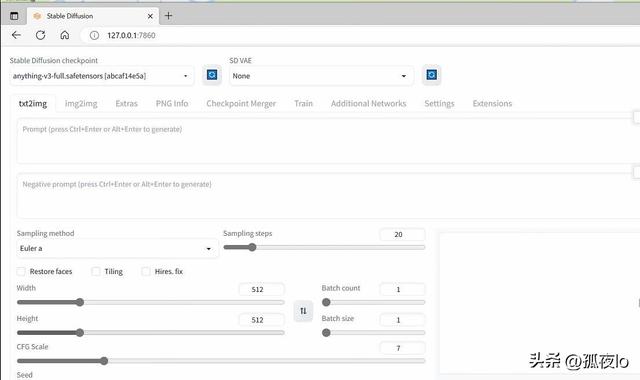640x380 pixels.
Task: Open a new browser tab
Action: (x=168, y=16)
